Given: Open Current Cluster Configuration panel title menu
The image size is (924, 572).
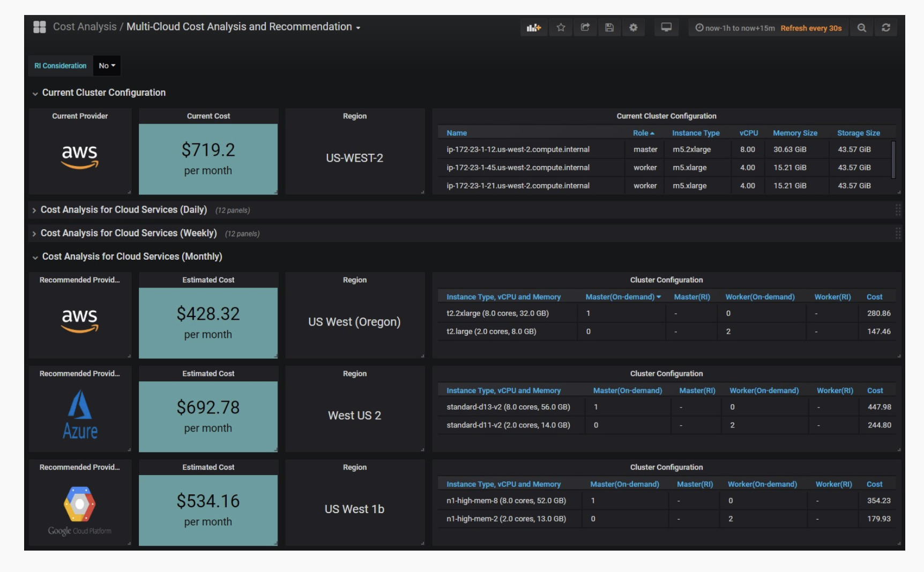Looking at the screenshot, I should [666, 116].
